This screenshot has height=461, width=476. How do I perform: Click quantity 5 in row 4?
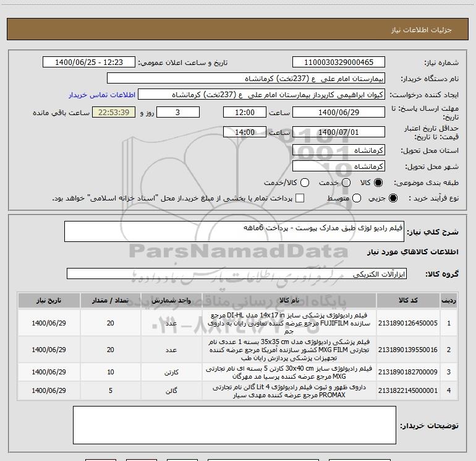[x=111, y=390]
